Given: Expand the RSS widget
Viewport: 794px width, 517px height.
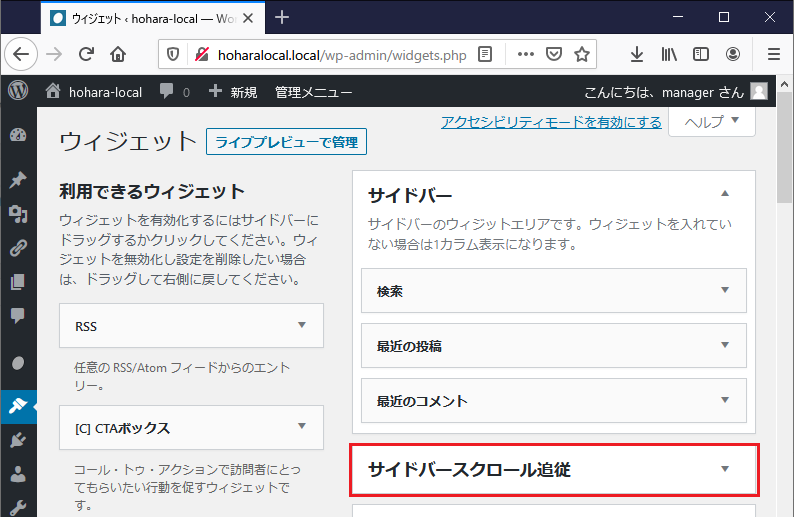Looking at the screenshot, I should point(301,326).
